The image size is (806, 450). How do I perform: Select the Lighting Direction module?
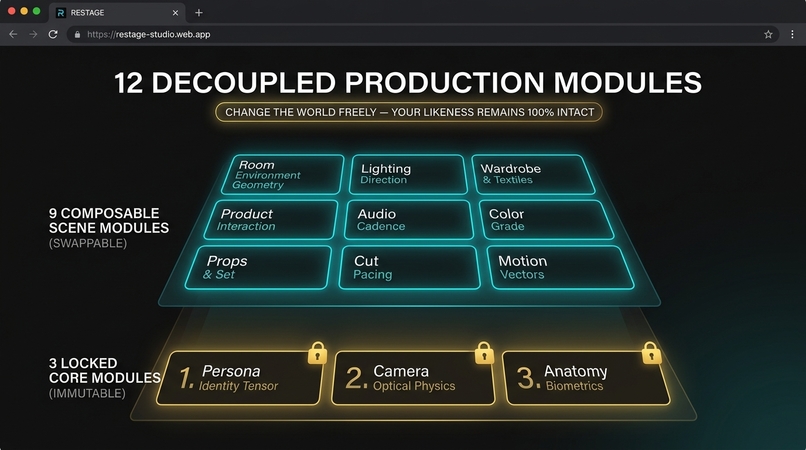pos(408,175)
